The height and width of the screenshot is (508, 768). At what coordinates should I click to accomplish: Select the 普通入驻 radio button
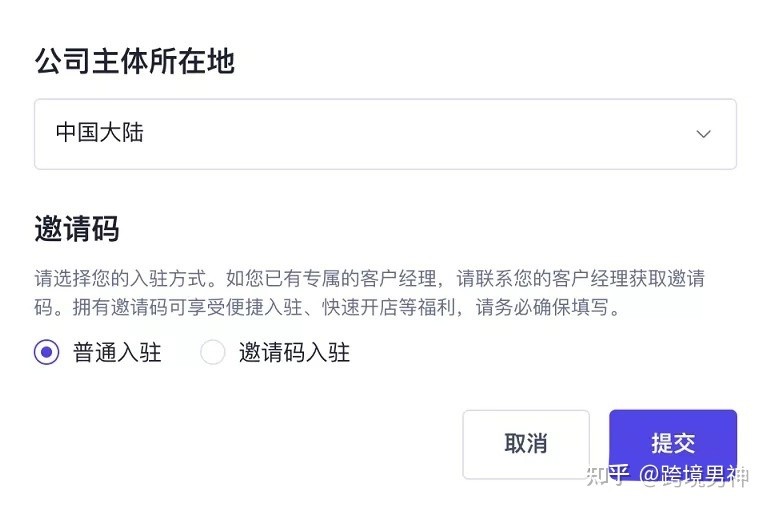[47, 352]
